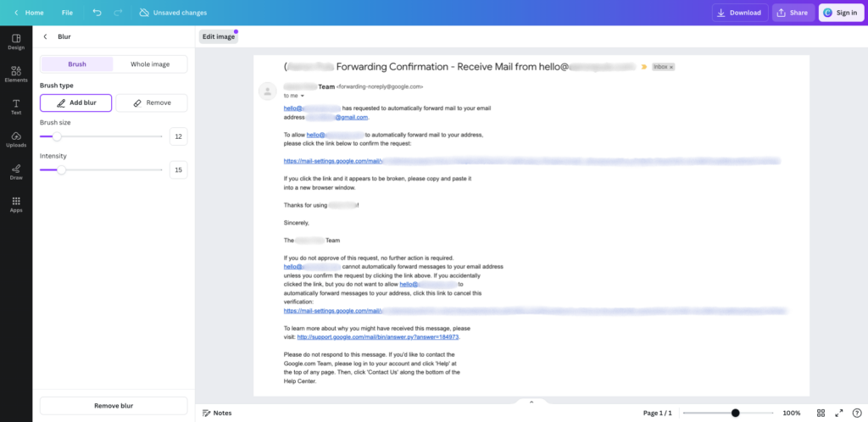
Task: Open the Elements panel
Action: (x=16, y=75)
